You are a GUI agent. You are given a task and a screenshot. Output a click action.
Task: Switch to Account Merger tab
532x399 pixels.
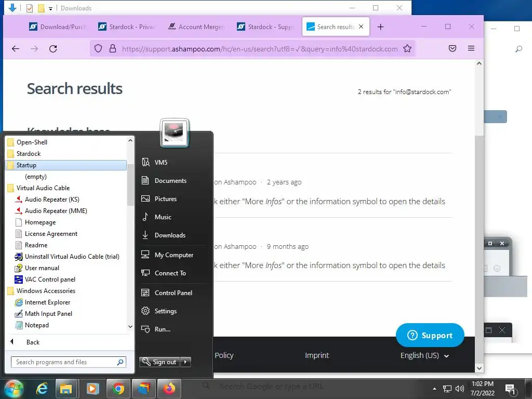pyautogui.click(x=196, y=27)
